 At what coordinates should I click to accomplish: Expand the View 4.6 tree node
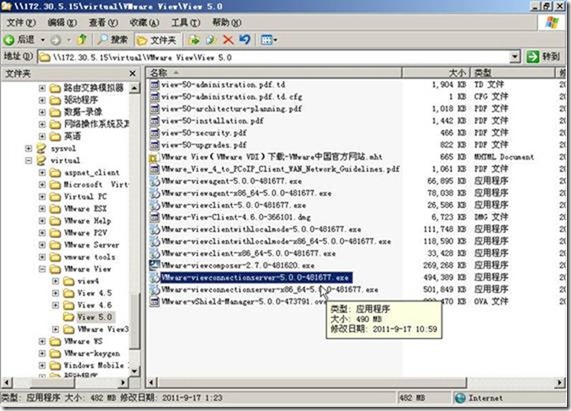pyautogui.click(x=56, y=305)
